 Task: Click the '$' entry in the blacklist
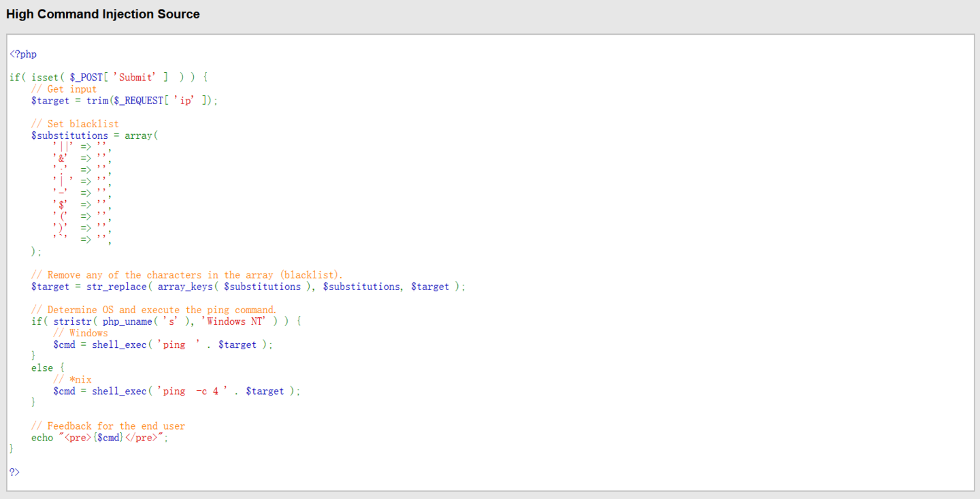62,204
